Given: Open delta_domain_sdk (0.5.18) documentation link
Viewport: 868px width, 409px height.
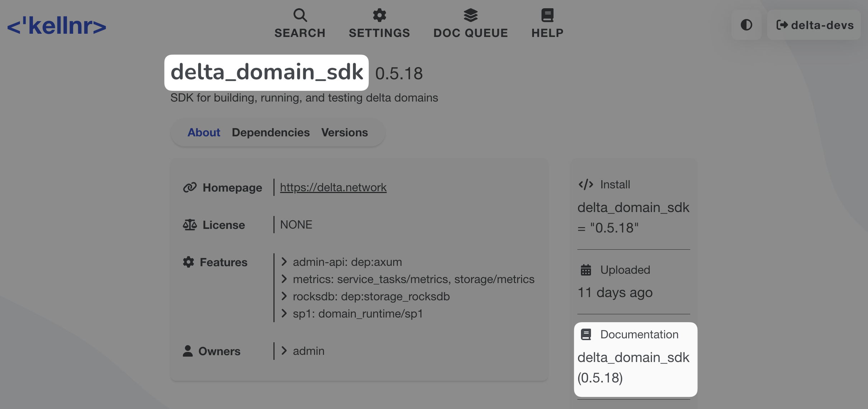Looking at the screenshot, I should pyautogui.click(x=633, y=367).
